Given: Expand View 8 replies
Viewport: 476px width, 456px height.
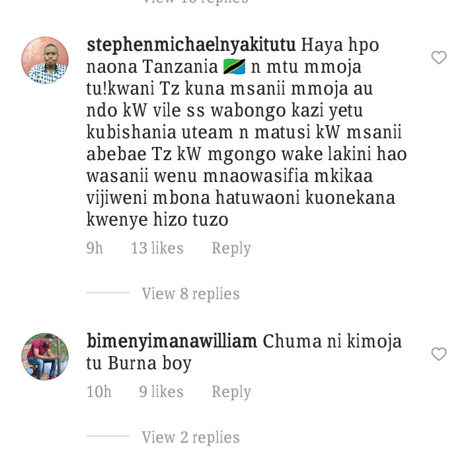Looking at the screenshot, I should (x=190, y=294).
